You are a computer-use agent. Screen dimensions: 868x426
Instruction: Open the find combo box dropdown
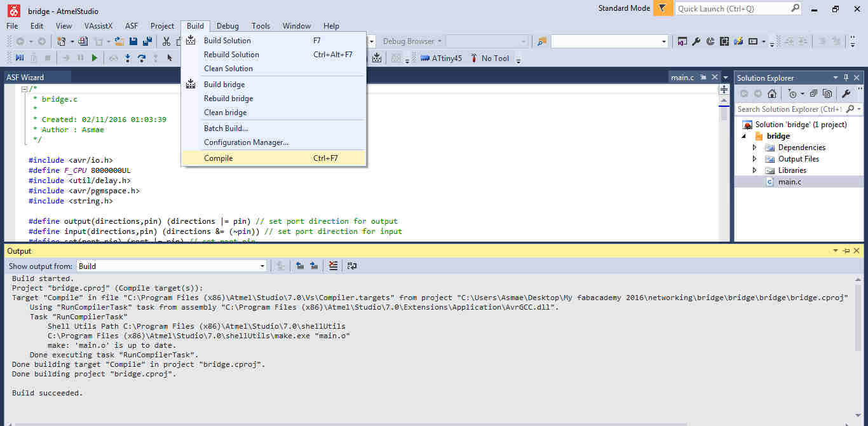pos(664,41)
